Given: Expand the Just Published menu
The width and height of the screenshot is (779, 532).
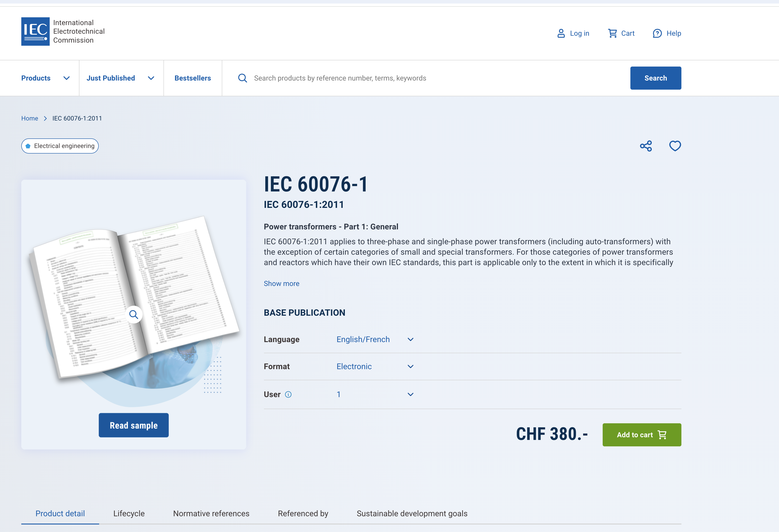Looking at the screenshot, I should point(121,78).
